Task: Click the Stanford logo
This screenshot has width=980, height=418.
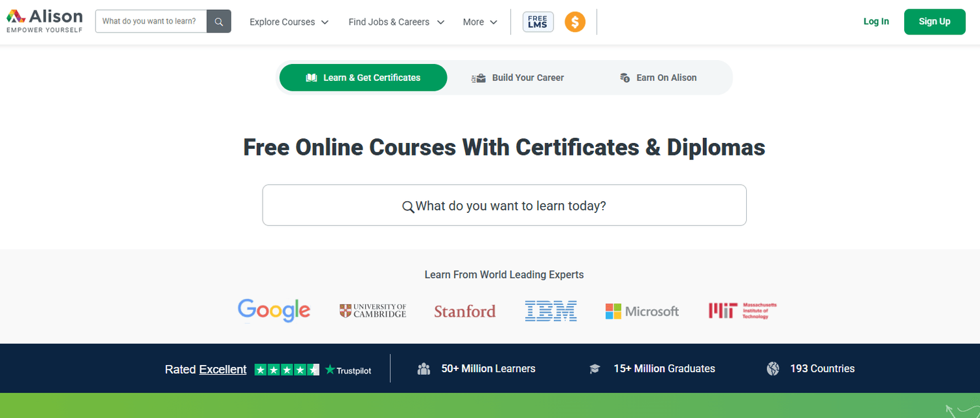Action: (x=465, y=312)
